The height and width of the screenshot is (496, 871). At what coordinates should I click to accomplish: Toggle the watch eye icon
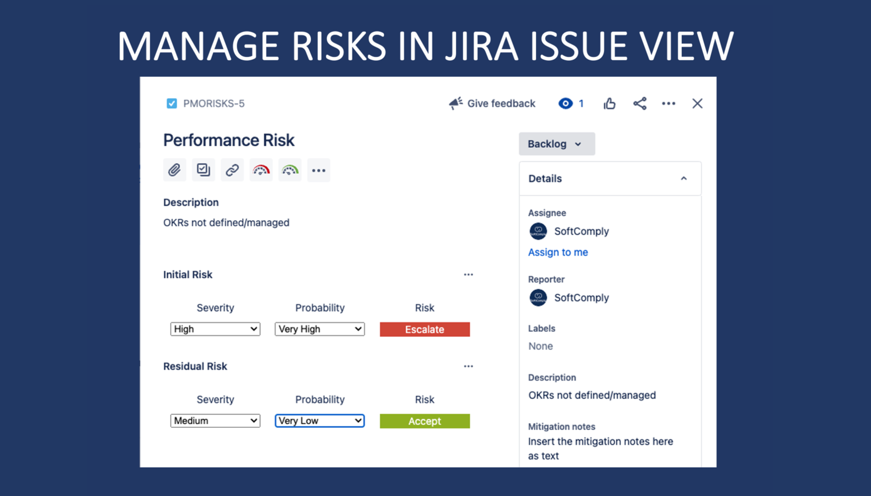tap(565, 103)
